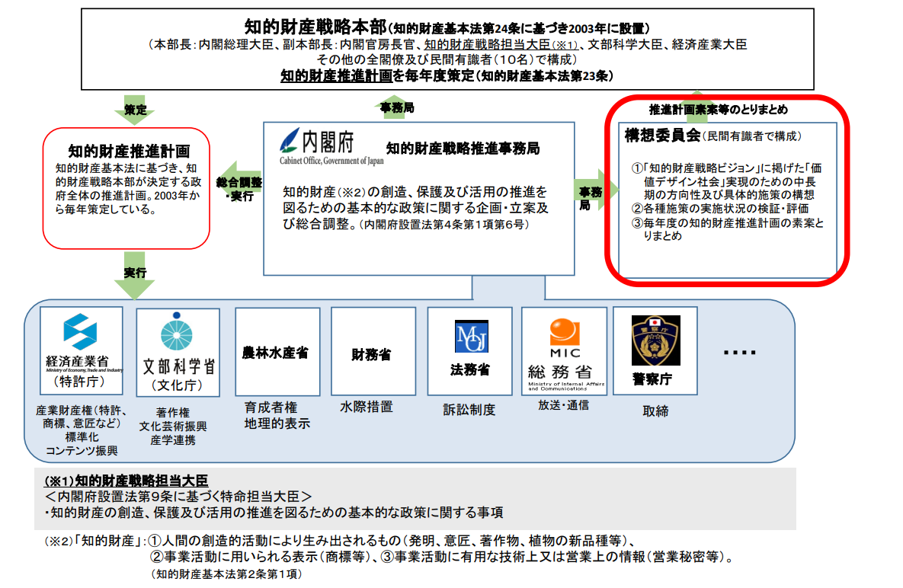Screen dimensions: 903x588
Task: Click the 警察庁 emblem icon
Action: (x=655, y=341)
